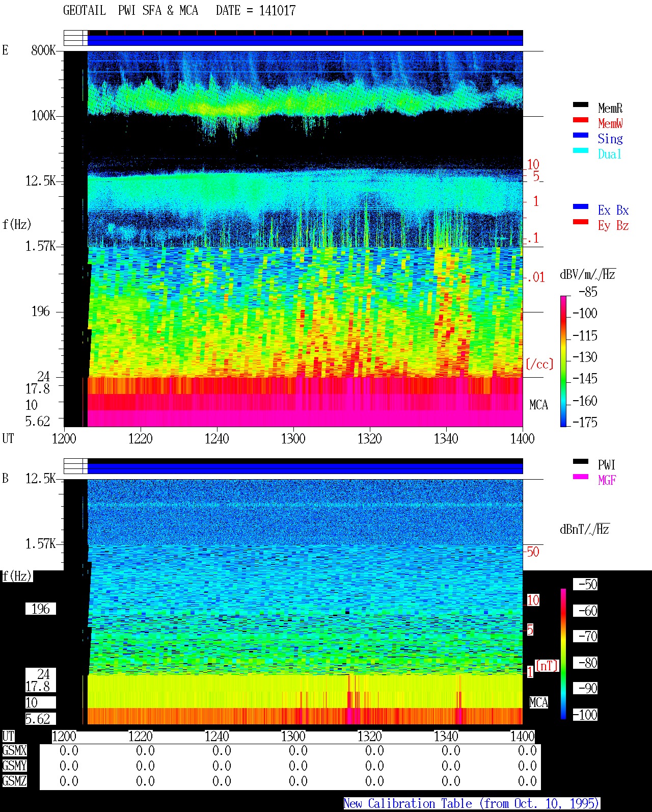Click the magenta MGF legend swatch

click(581, 477)
